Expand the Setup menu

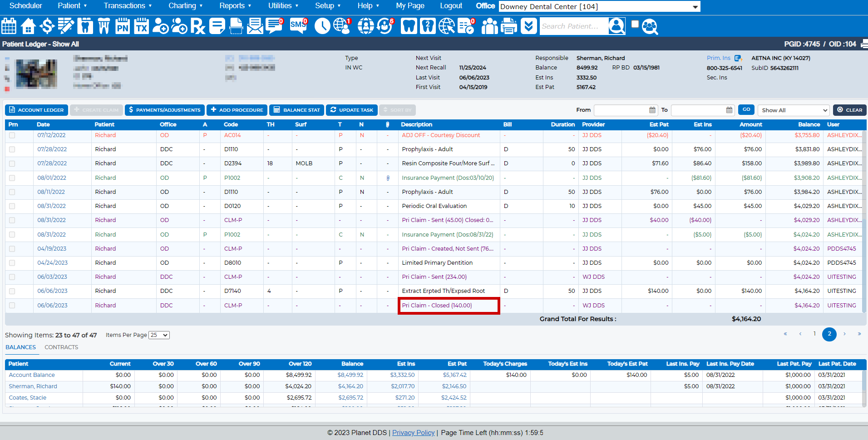click(x=328, y=6)
